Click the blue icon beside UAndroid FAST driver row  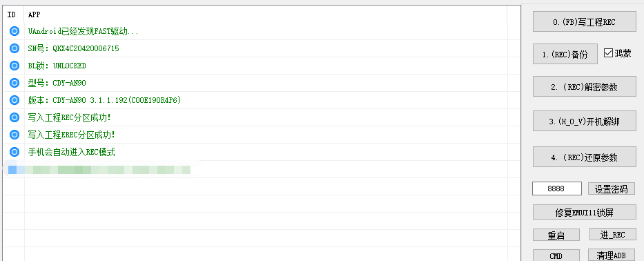[14, 31]
